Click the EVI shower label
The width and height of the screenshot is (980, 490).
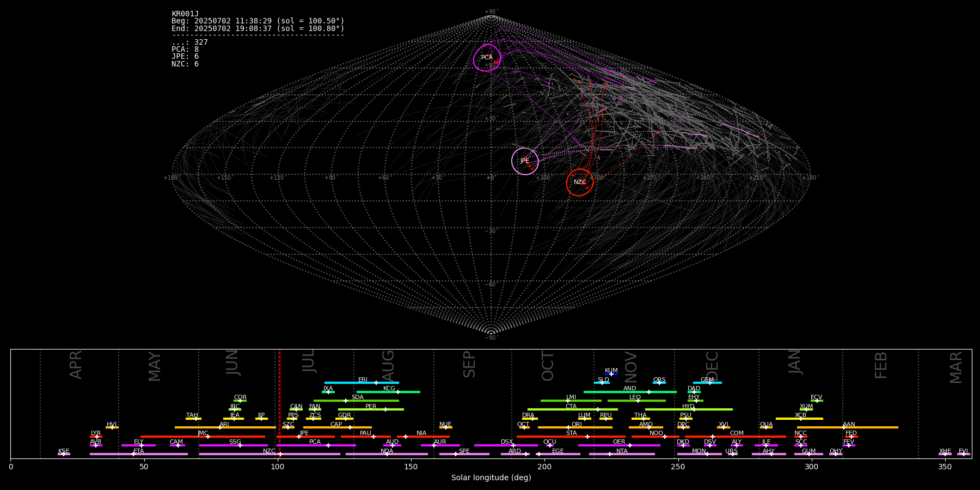(x=963, y=451)
